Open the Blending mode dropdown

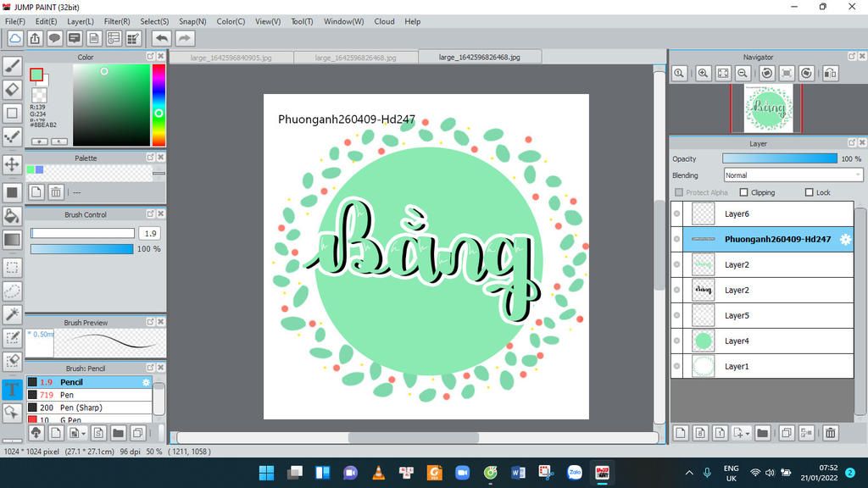793,175
